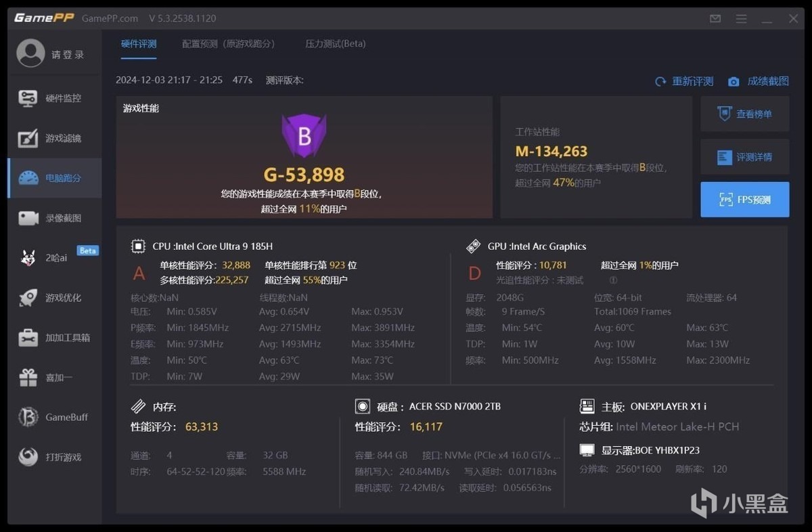The height and width of the screenshot is (532, 812).
Task: Switch to 硬件评测 tab
Action: 139,44
